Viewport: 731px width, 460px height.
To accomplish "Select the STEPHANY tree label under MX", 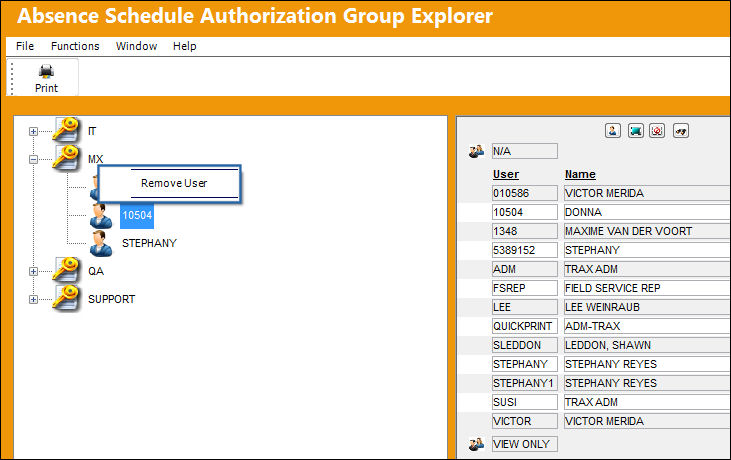I will pyautogui.click(x=149, y=243).
